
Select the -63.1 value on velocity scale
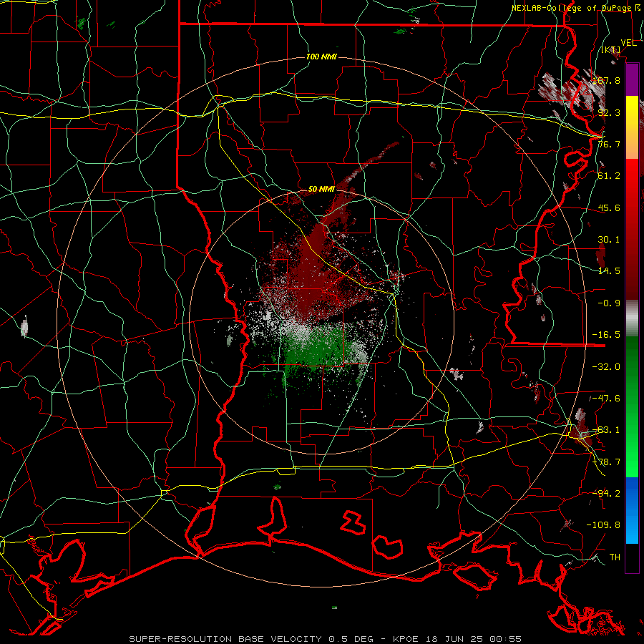[606, 430]
